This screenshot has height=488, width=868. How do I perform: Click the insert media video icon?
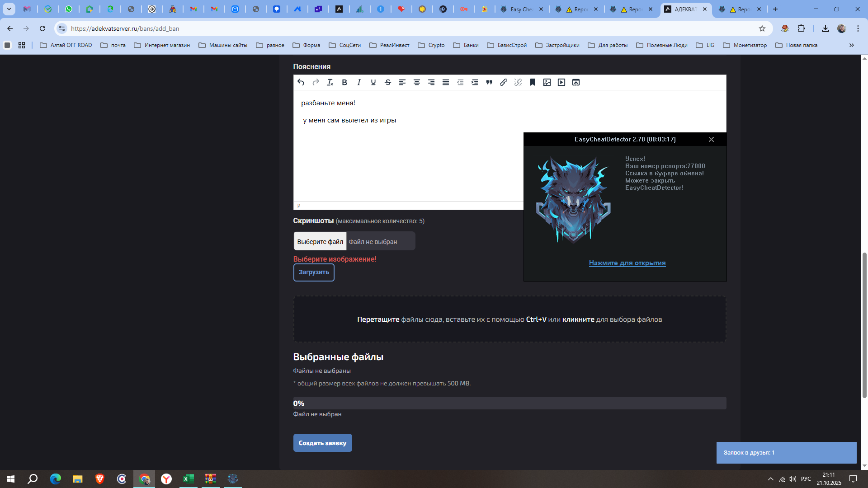(561, 82)
